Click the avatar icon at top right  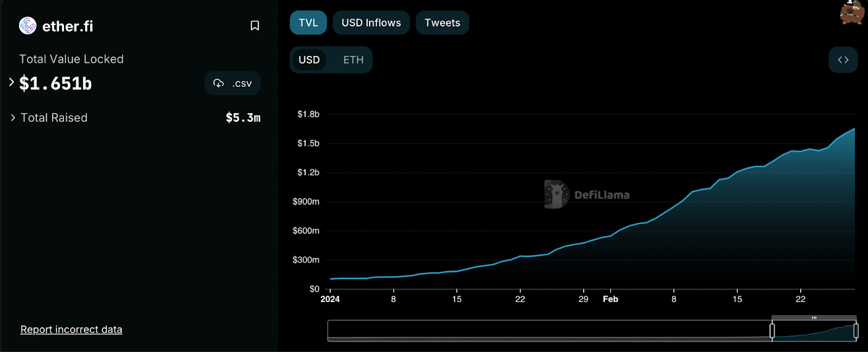click(852, 12)
